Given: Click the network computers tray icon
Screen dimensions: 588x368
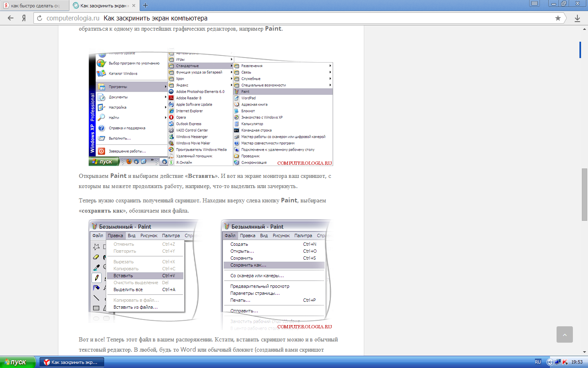Looking at the screenshot, I should tap(557, 362).
